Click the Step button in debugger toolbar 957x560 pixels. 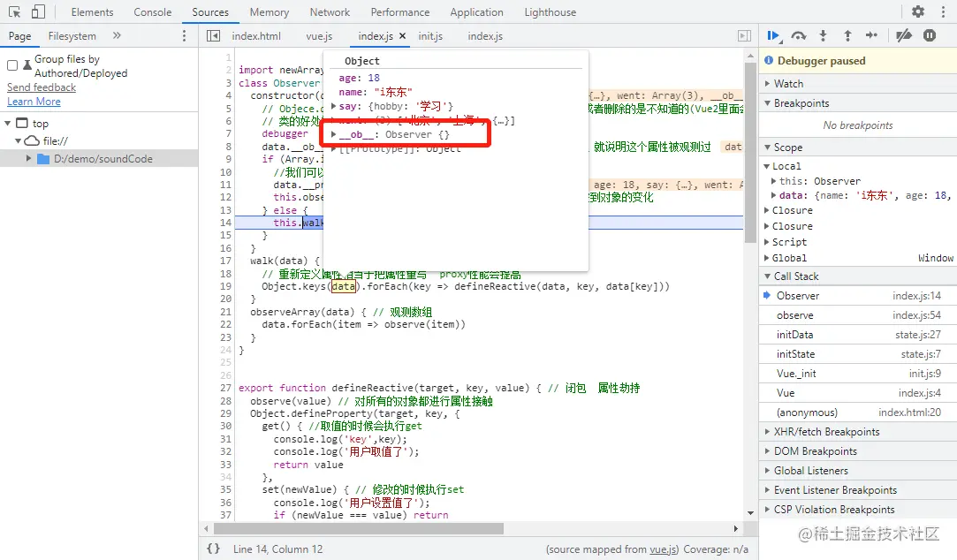click(x=871, y=36)
